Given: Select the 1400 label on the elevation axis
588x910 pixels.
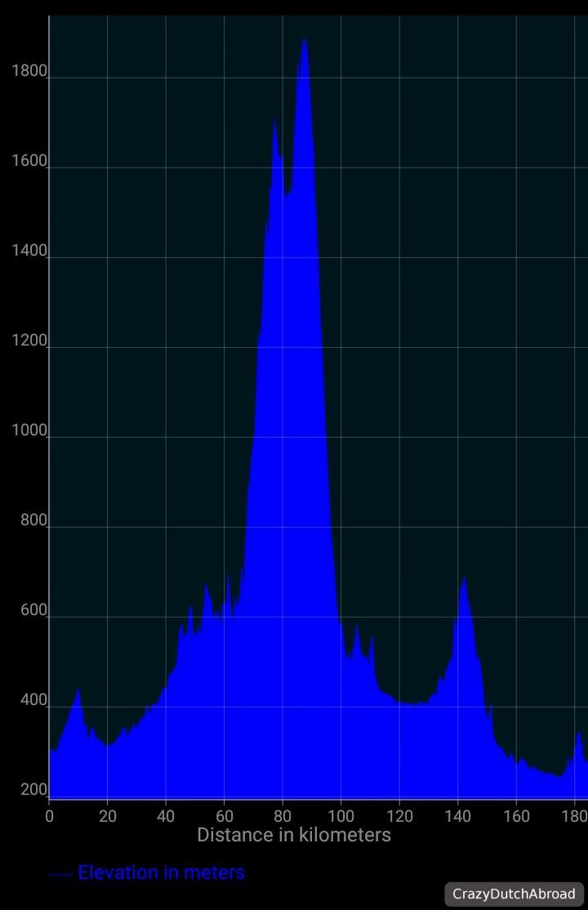Looking at the screenshot, I should tap(29, 251).
